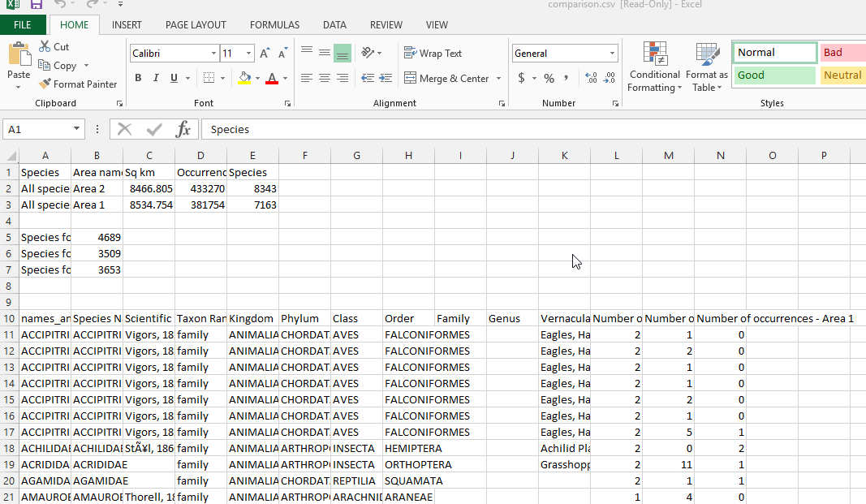Switch to the VIEW tab
Viewport: 866px width, 504px height.
tap(437, 25)
